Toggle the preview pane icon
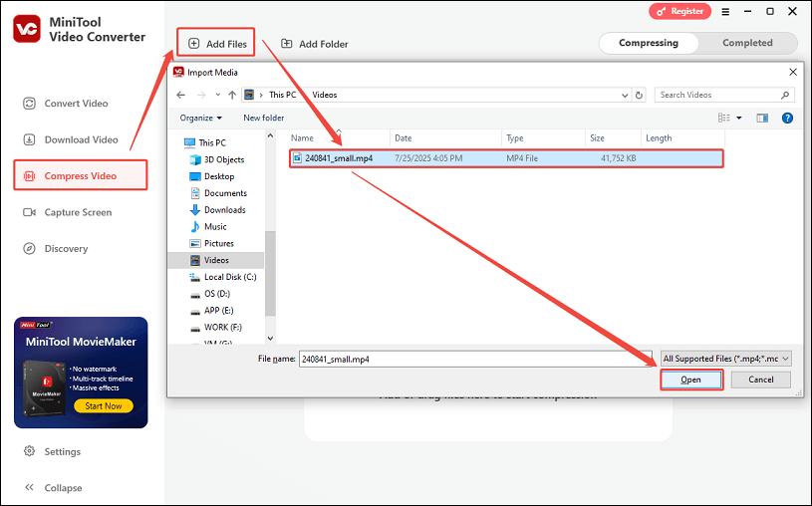This screenshot has width=812, height=506. click(x=762, y=119)
